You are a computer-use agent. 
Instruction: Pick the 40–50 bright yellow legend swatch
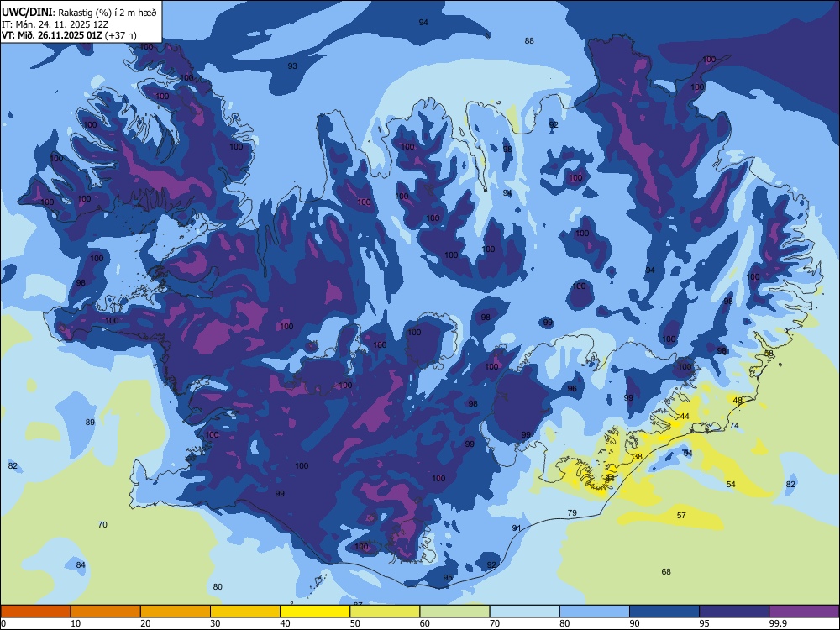point(315,612)
